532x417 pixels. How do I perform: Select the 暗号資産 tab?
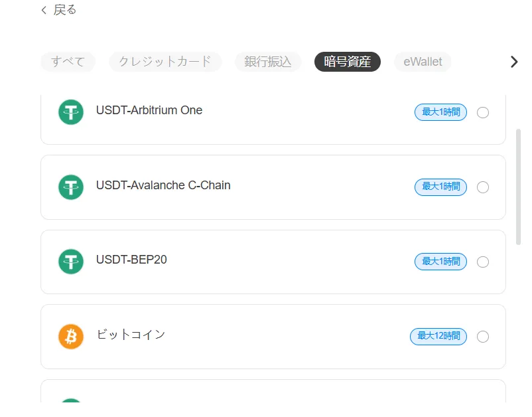(348, 62)
